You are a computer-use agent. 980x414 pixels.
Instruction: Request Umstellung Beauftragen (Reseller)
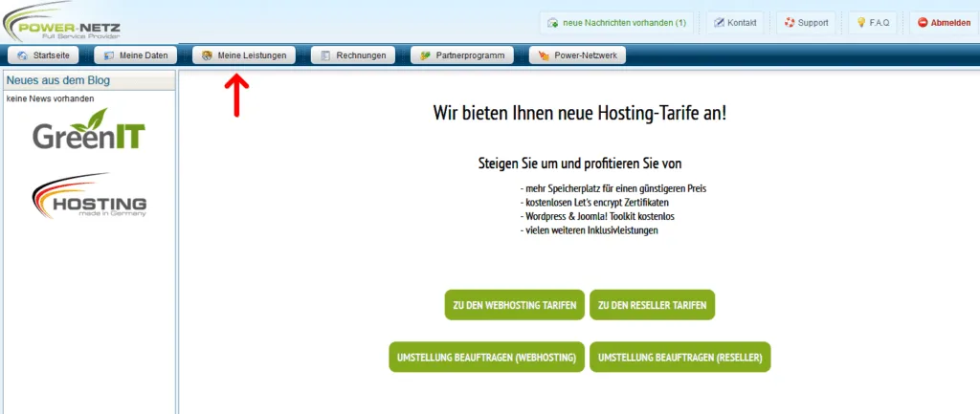click(x=679, y=357)
